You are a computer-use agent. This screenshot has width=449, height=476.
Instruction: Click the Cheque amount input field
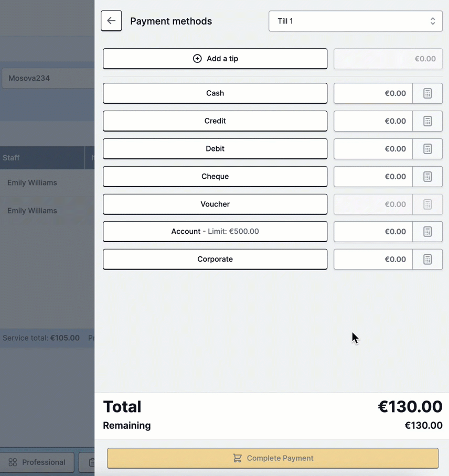point(373,177)
